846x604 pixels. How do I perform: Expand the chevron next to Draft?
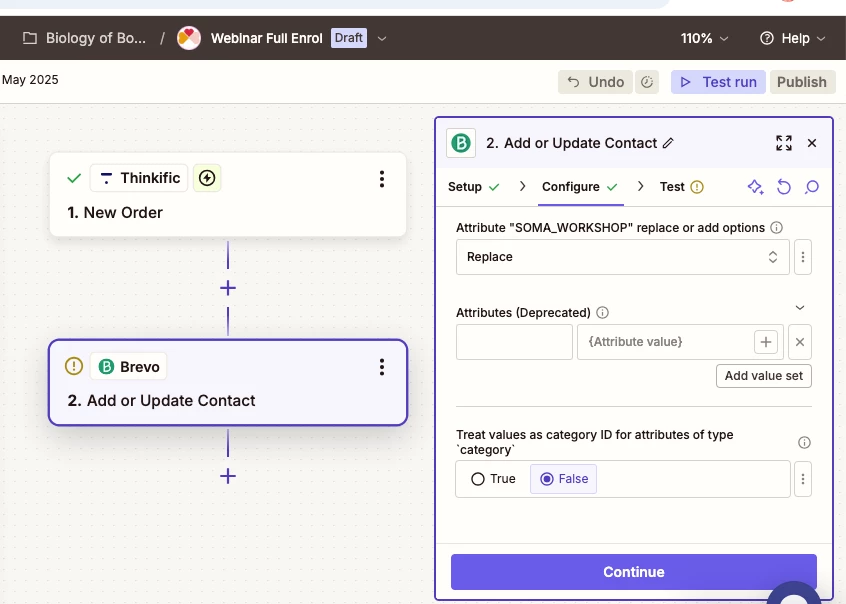click(382, 38)
